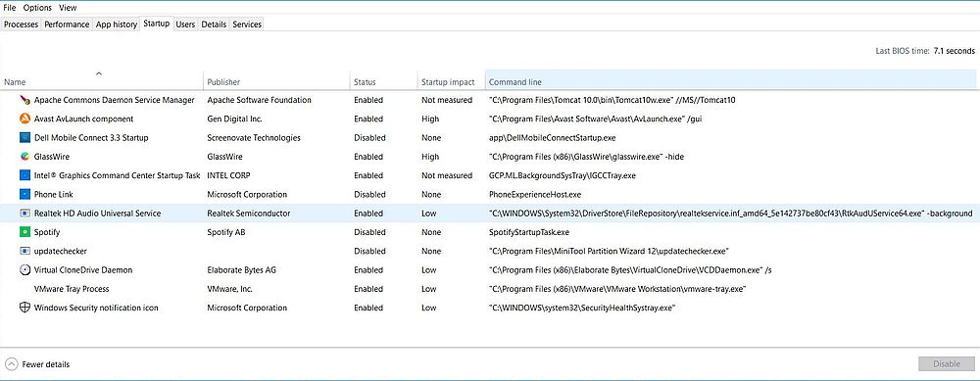Switch to the Users tab

[x=185, y=24]
